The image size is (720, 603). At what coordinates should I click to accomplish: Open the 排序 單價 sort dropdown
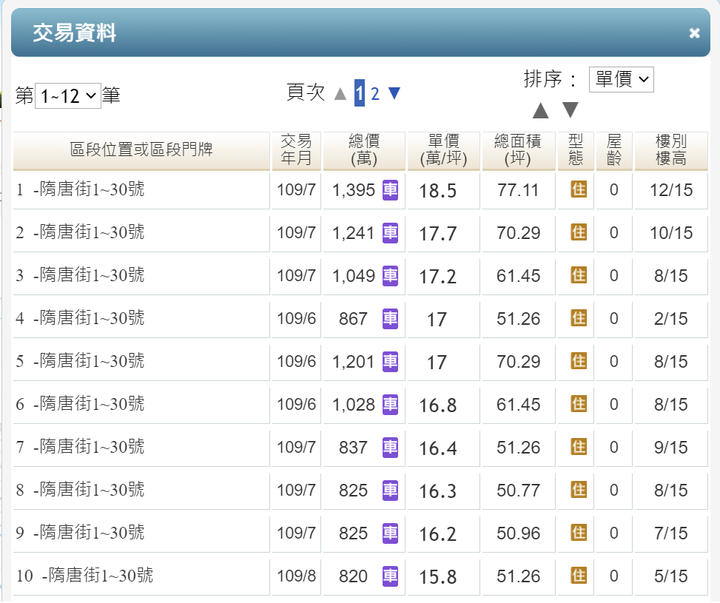pos(621,79)
